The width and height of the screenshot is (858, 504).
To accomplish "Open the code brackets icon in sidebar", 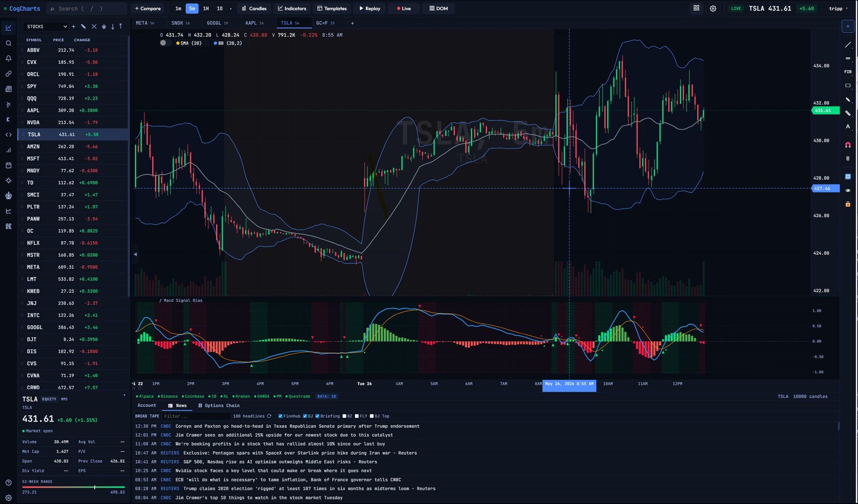I will [x=9, y=135].
